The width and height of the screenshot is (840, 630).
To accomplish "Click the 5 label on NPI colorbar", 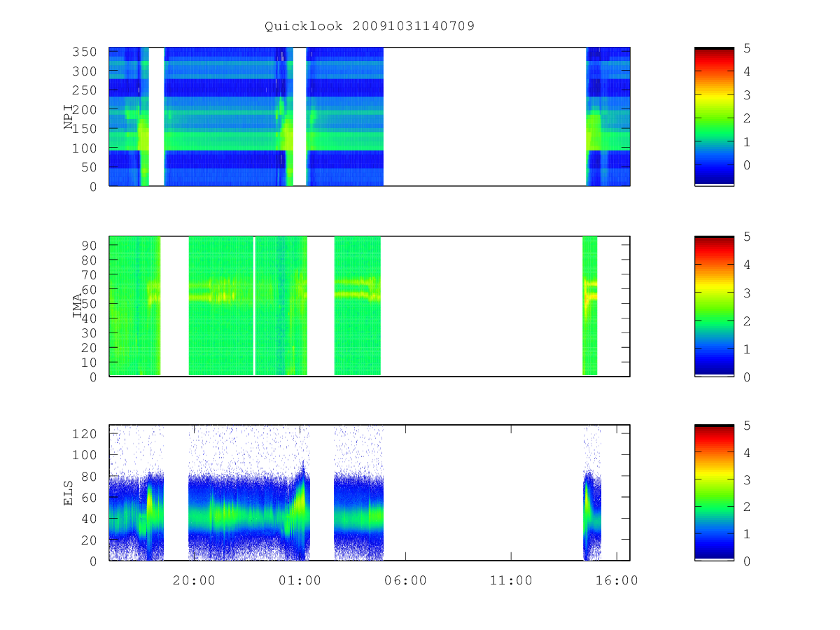I will [748, 48].
